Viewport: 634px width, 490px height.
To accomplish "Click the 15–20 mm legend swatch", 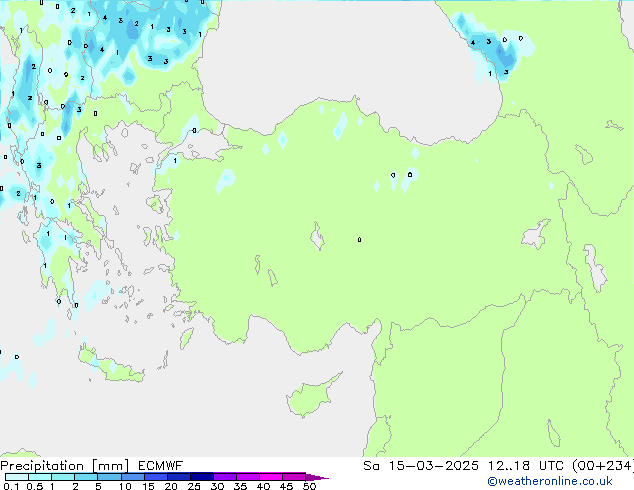I will [x=155, y=477].
